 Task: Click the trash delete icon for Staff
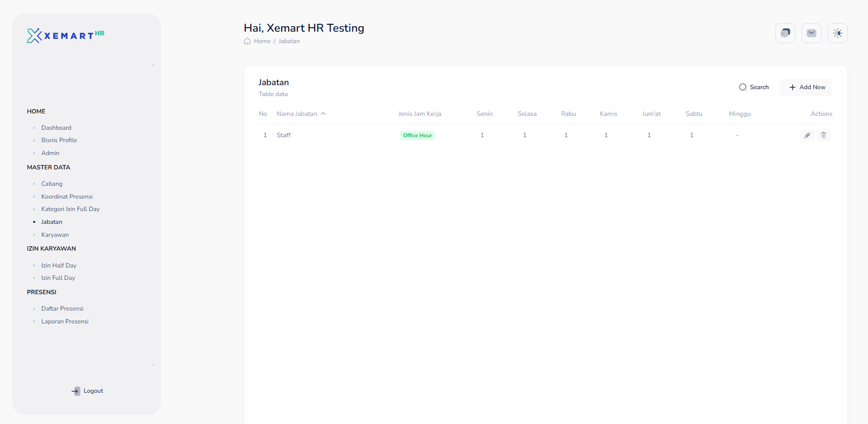[x=823, y=135]
